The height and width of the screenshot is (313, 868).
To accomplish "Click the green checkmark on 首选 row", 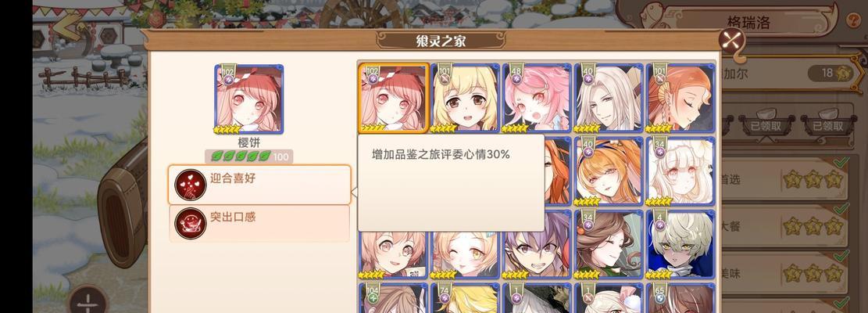I will tap(841, 162).
